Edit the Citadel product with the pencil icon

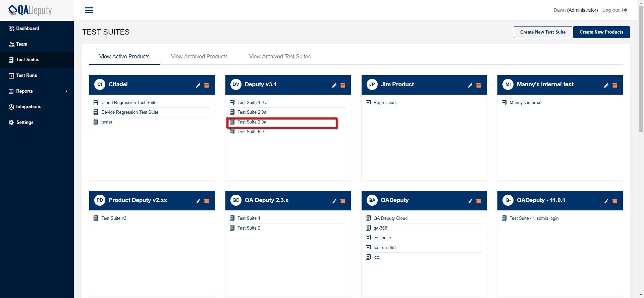pyautogui.click(x=198, y=86)
